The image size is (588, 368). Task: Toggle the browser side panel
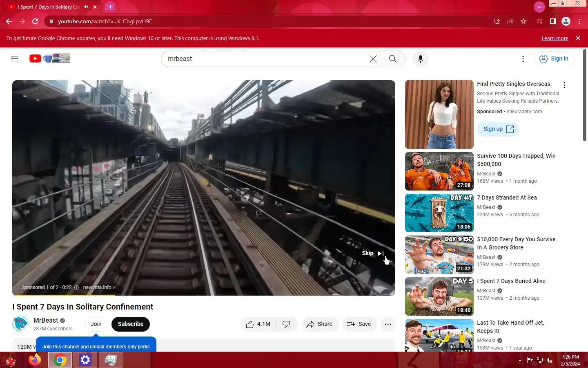[552, 21]
